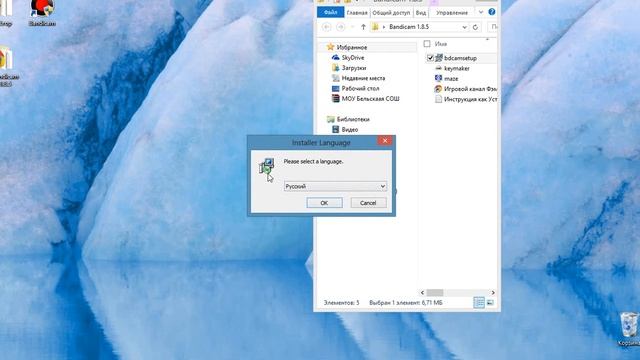Click the folder icon in address bar
Viewport: 640px width, 360px height.
(375, 27)
